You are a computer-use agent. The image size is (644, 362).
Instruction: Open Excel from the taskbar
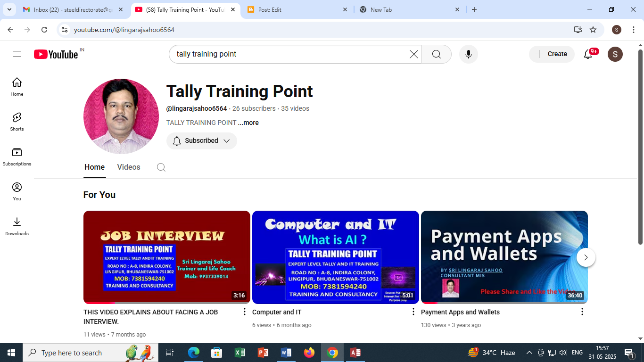pos(240,353)
